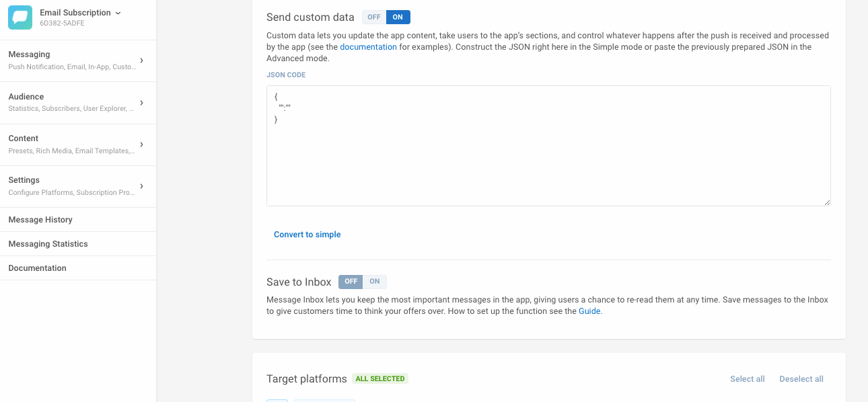
Task: Open the documentation link in the description
Action: click(368, 47)
